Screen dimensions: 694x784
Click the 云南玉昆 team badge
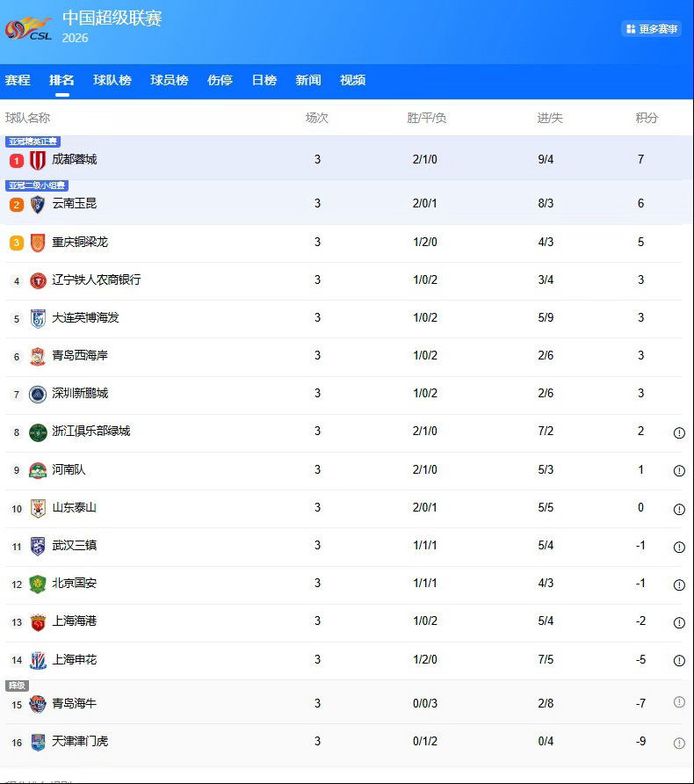coord(38,204)
